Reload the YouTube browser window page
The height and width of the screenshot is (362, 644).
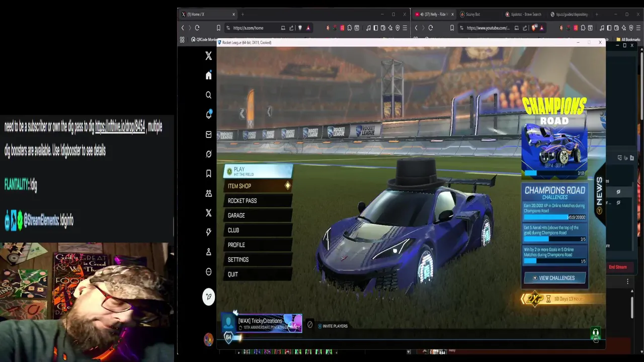(x=431, y=28)
